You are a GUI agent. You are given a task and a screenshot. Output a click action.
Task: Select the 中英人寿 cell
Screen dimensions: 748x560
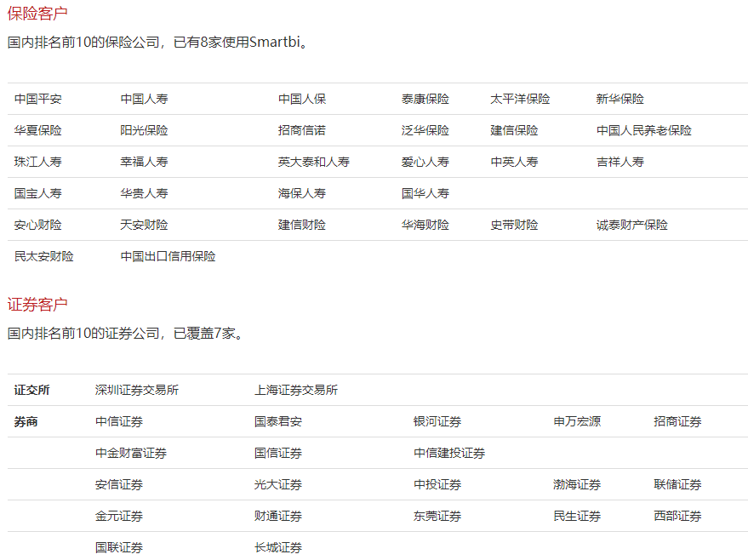click(514, 162)
